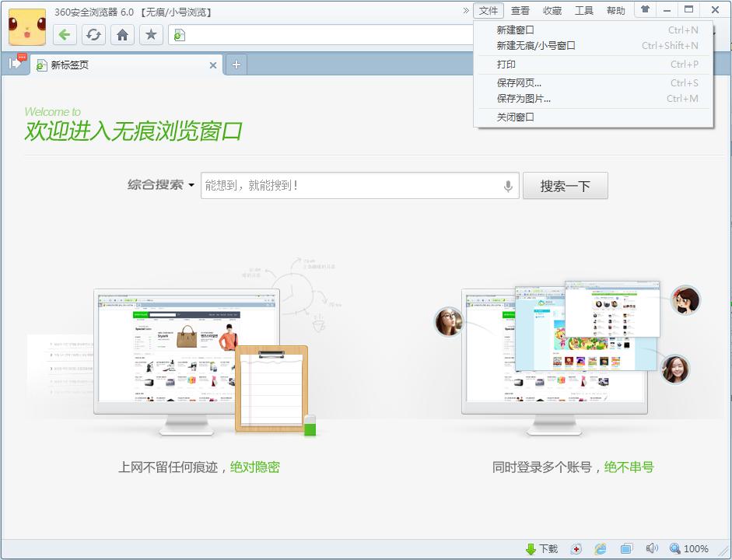The image size is (732, 560).
Task: Open the sidebar arrow with red badge
Action: coord(17,62)
